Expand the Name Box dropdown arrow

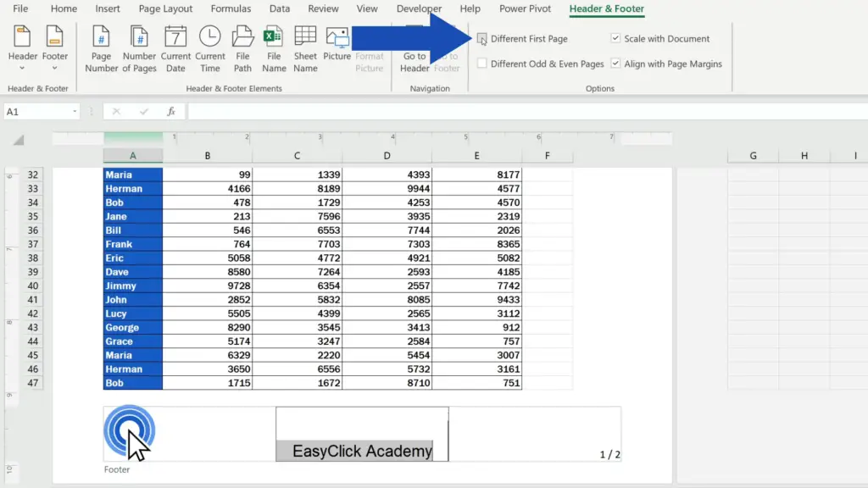pyautogui.click(x=75, y=112)
